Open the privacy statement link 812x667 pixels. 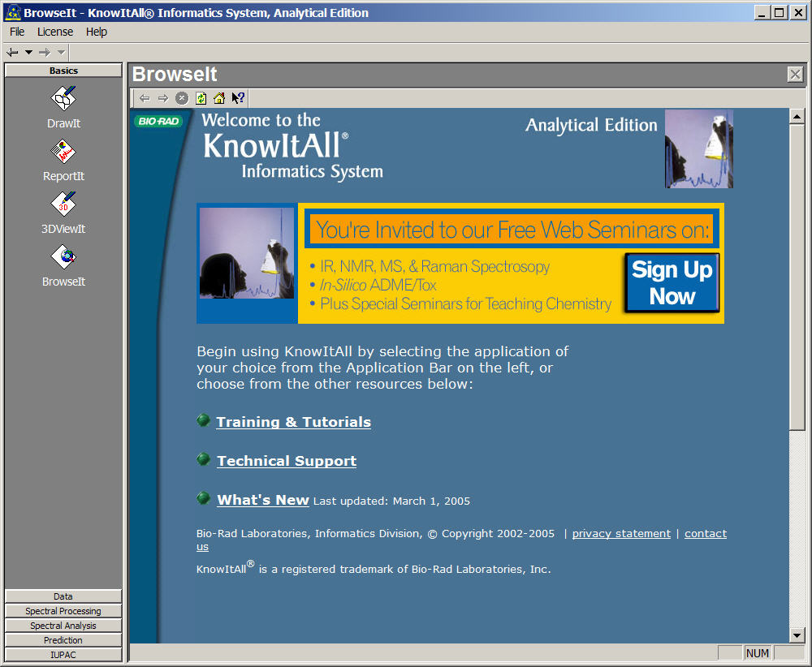point(621,533)
